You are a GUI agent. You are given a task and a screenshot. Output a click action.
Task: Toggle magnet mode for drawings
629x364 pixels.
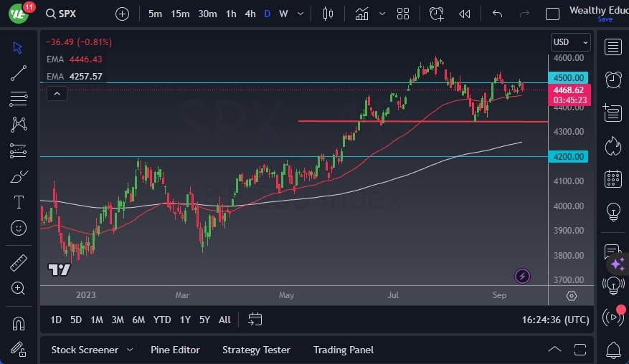pos(19,323)
